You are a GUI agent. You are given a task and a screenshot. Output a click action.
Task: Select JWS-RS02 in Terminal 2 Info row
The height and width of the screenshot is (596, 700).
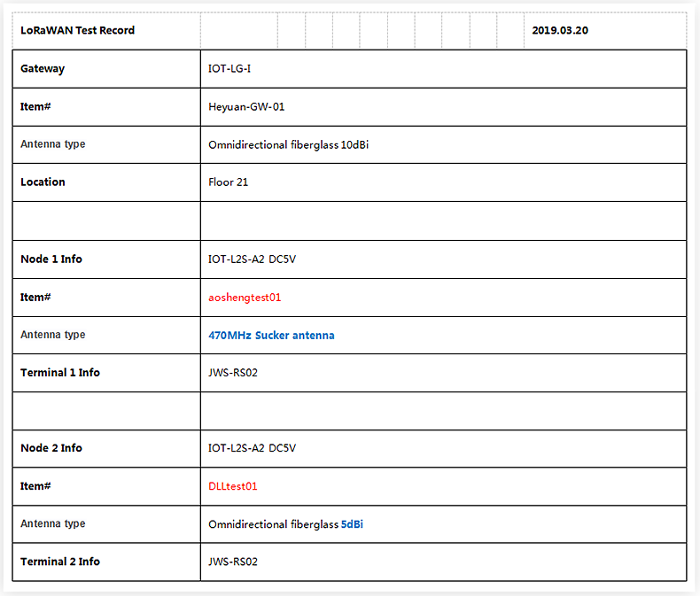point(233,561)
